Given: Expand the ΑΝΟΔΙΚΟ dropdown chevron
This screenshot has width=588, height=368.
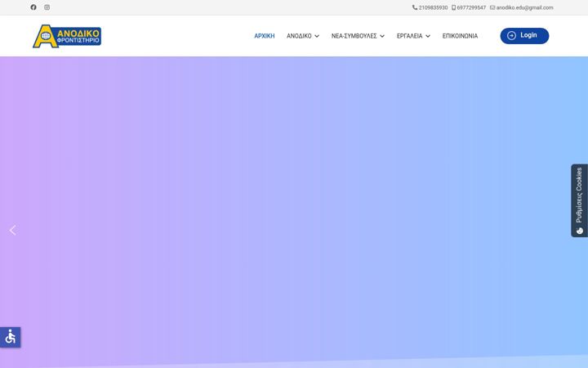Looking at the screenshot, I should tap(317, 36).
